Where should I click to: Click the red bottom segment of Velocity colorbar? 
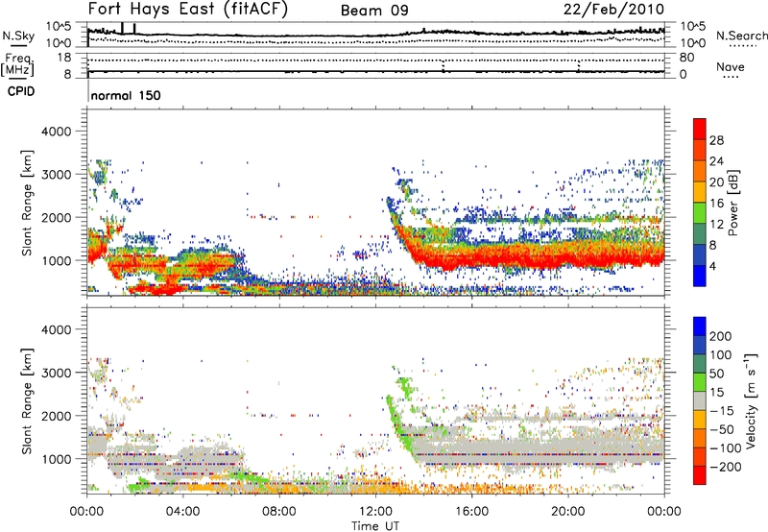(700, 475)
